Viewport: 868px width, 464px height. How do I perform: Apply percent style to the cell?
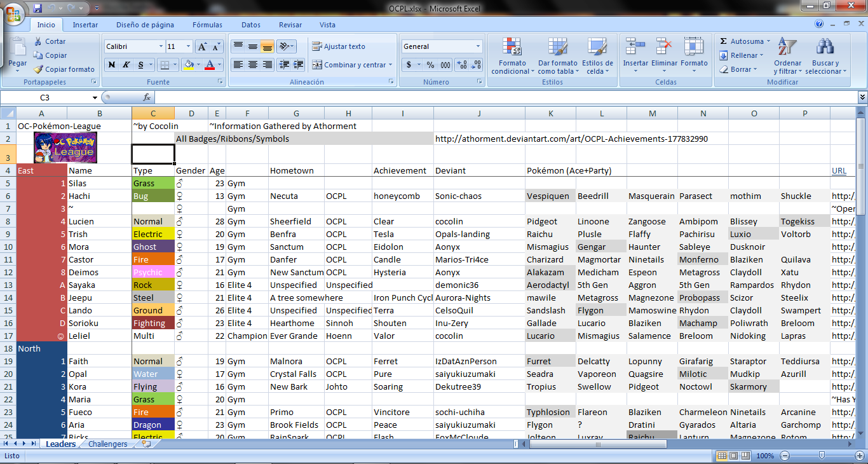430,65
